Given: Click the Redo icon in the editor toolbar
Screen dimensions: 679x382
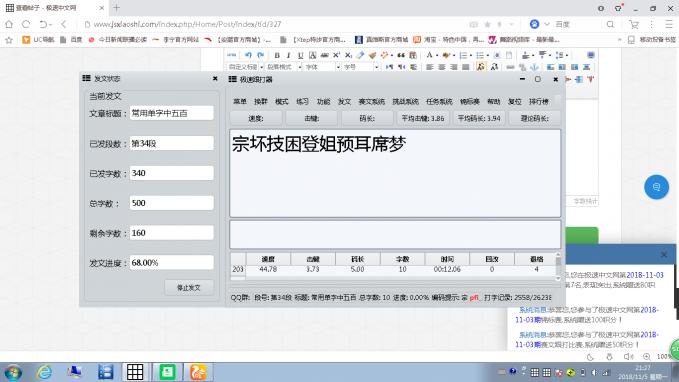Looking at the screenshot, I should click(x=260, y=55).
